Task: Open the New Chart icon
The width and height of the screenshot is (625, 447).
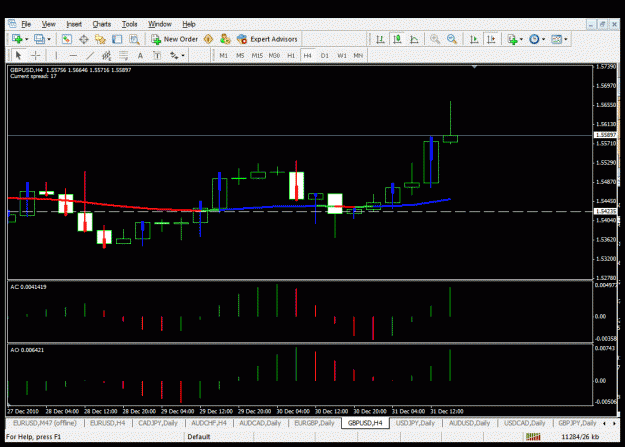Action: tap(17, 39)
